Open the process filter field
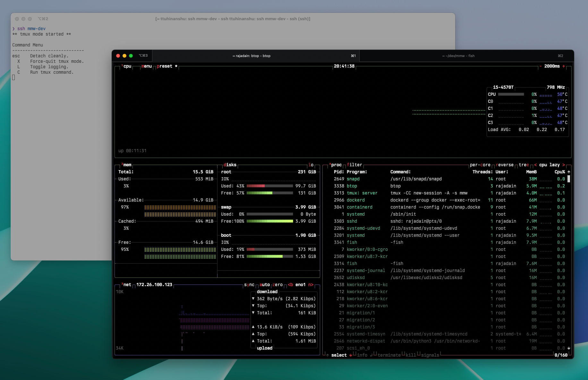 [x=354, y=165]
